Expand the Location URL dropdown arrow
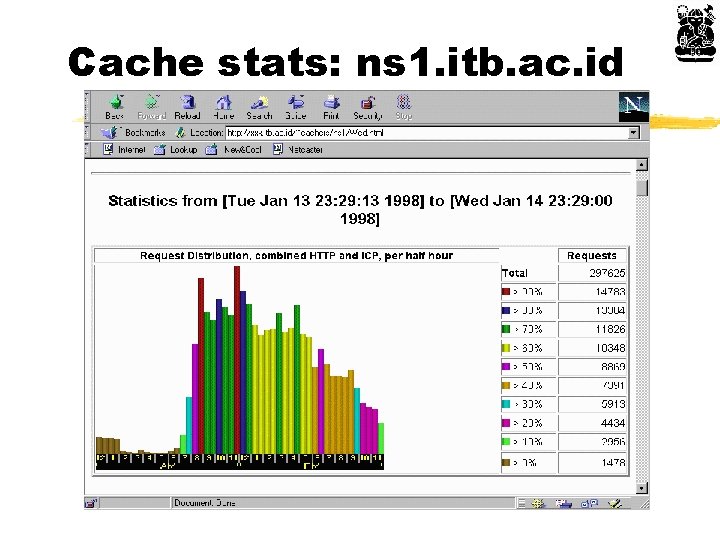Screen dimensions: 720x540 (634, 133)
